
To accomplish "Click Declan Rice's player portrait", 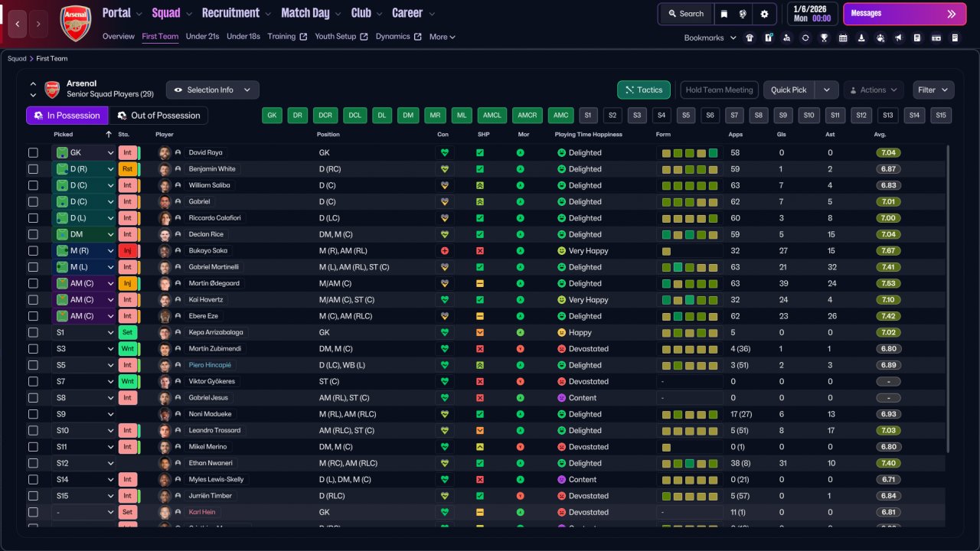I will [164, 234].
